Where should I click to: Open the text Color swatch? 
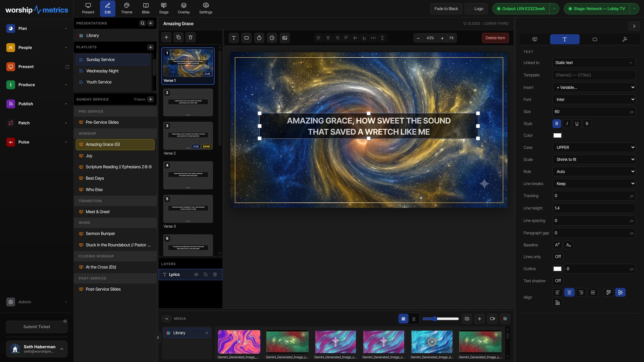557,135
